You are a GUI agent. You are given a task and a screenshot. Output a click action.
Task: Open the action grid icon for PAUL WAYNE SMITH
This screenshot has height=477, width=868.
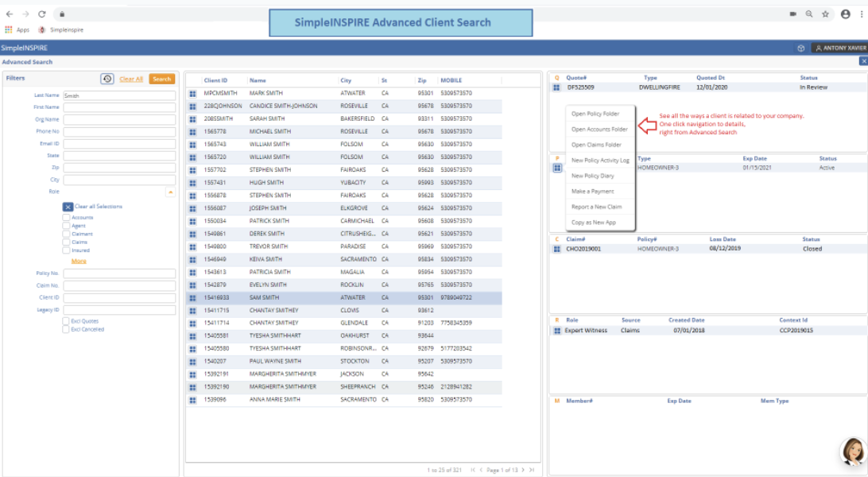click(192, 362)
